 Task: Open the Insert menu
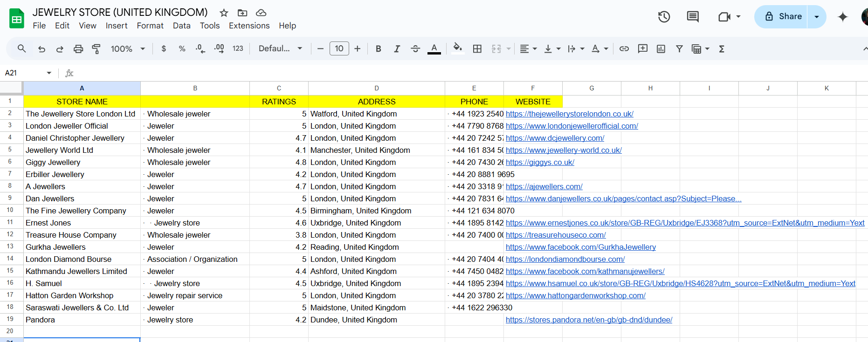coord(117,26)
